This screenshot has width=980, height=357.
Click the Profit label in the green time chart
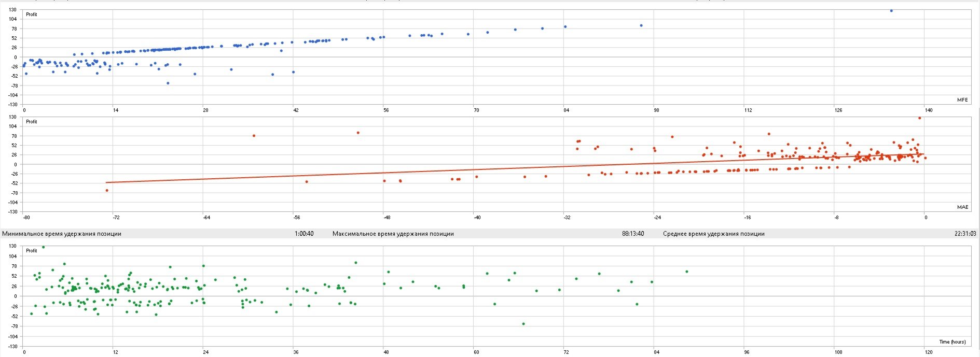pos(32,251)
